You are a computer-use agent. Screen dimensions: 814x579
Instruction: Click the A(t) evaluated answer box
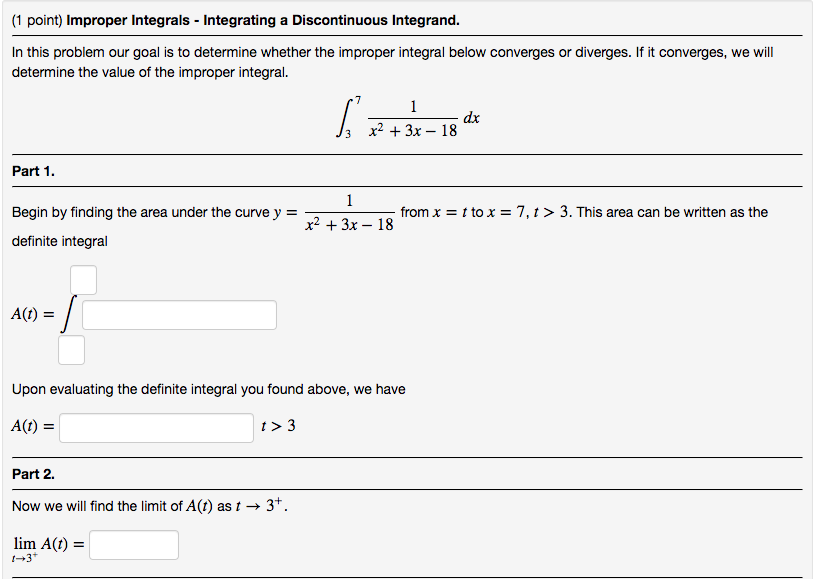pyautogui.click(x=156, y=427)
